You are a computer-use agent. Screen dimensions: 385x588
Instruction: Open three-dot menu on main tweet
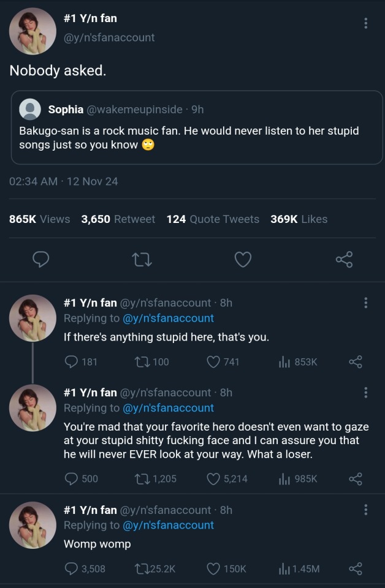(x=366, y=23)
